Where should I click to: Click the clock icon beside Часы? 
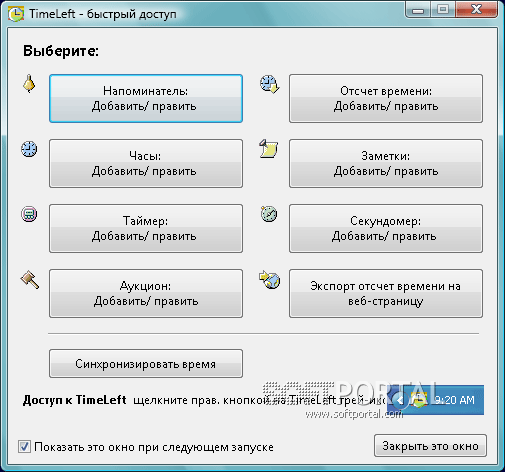29,149
